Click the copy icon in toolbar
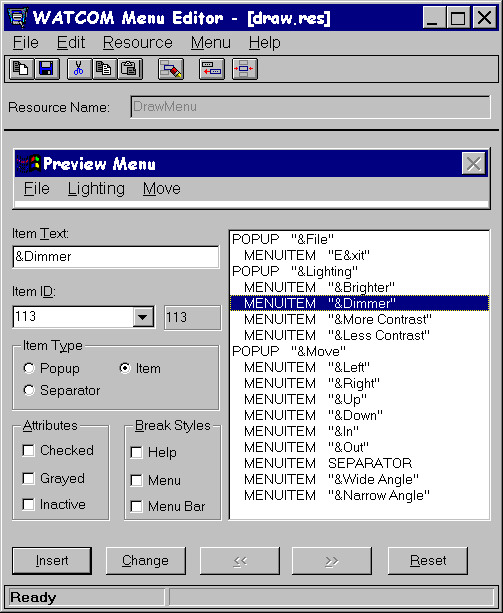This screenshot has height=613, width=503. [x=104, y=69]
